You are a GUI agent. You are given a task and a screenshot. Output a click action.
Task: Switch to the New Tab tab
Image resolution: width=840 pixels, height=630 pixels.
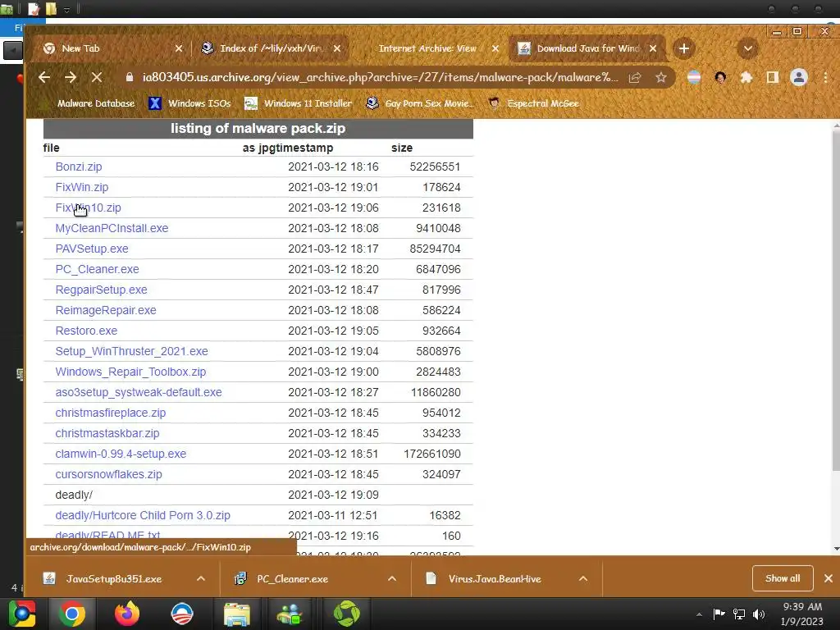(x=110, y=48)
